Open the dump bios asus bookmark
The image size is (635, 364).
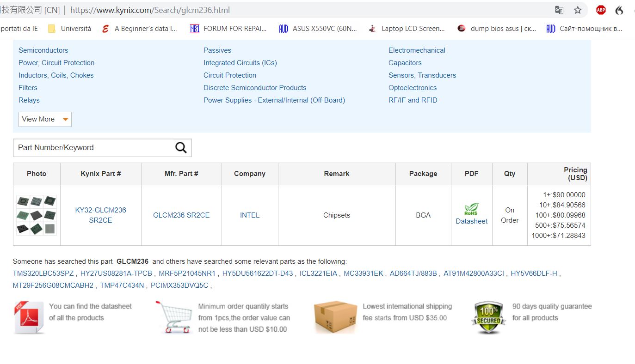[496, 29]
